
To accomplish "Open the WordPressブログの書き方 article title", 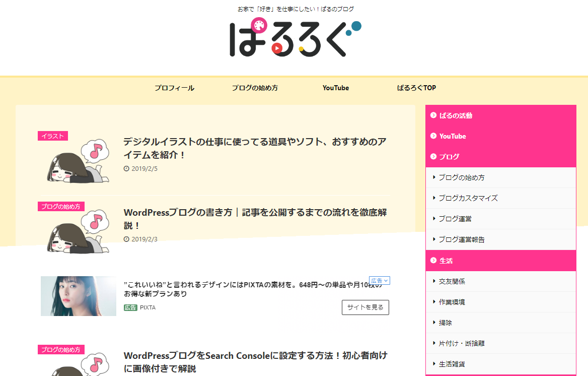I will coord(255,219).
